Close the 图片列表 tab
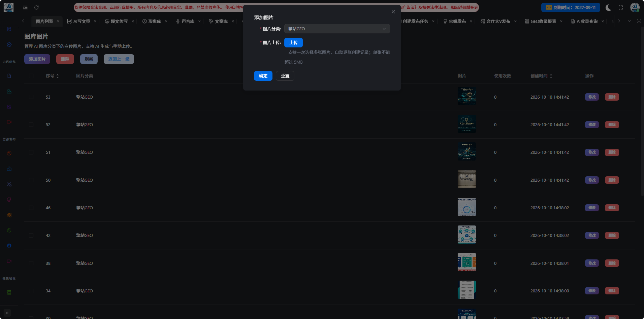 pos(58,21)
